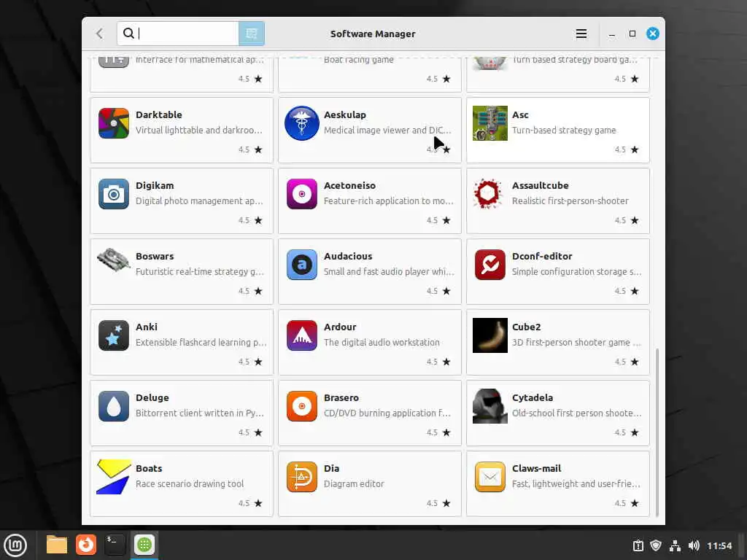
Task: Click the 'Turn-based strategy game' description
Action: click(564, 131)
